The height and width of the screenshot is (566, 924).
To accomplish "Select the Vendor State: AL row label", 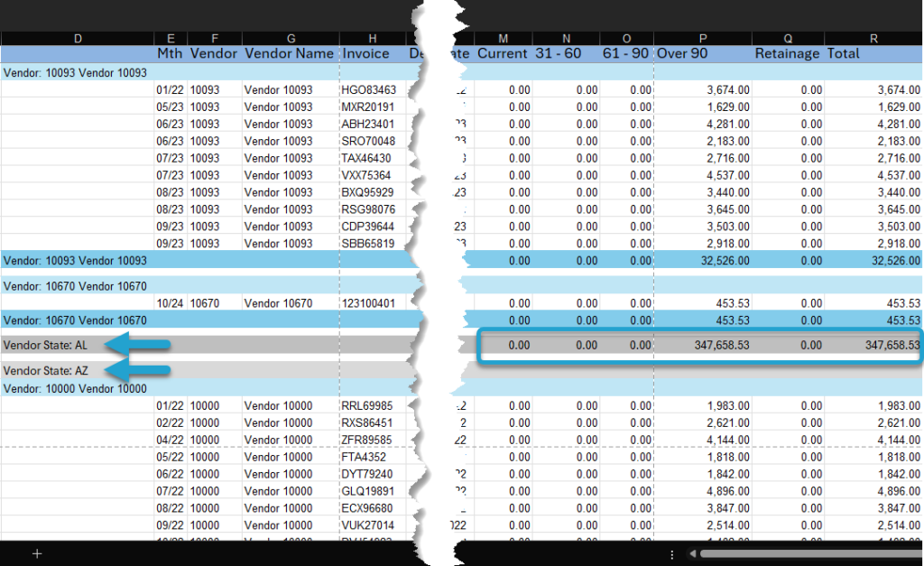I will [45, 346].
